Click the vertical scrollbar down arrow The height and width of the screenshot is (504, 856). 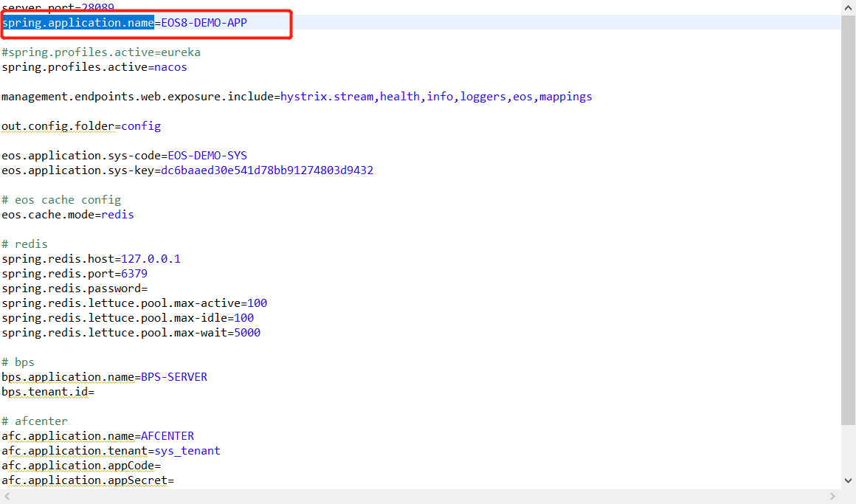point(848,480)
